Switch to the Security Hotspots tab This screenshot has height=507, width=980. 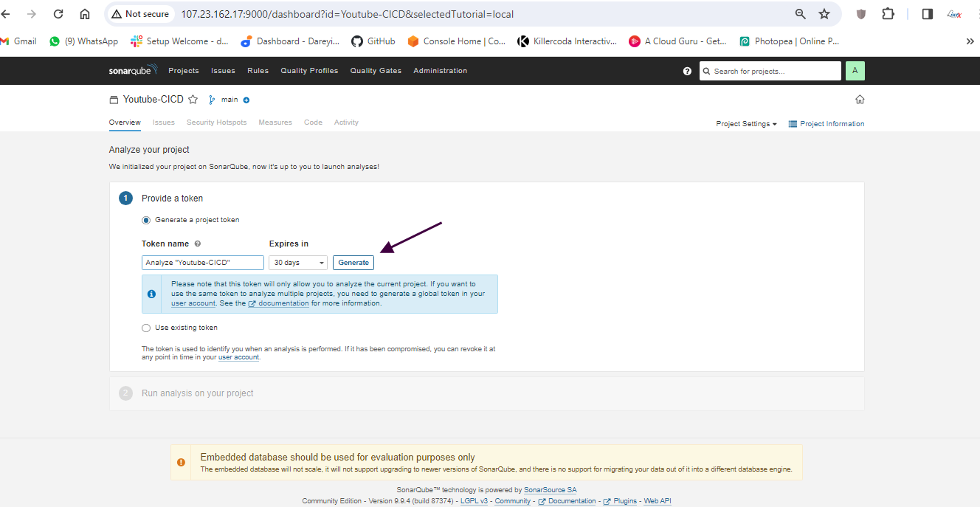pos(216,123)
